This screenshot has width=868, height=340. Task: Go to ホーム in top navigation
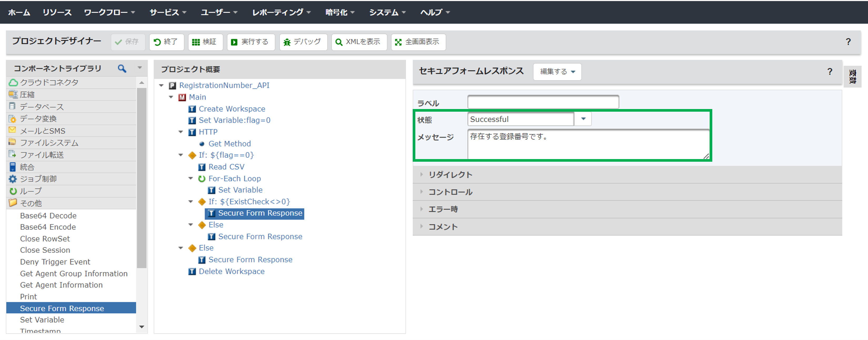point(19,12)
